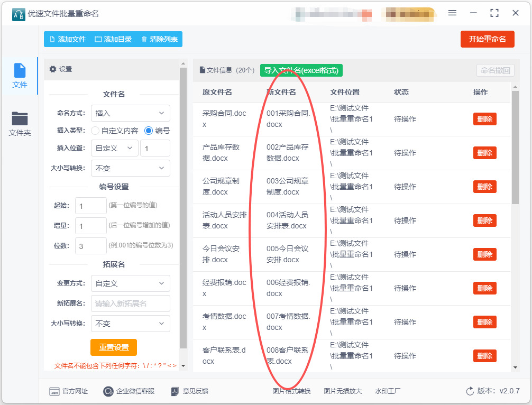Switch to the 文件 sidebar tab

click(x=20, y=76)
